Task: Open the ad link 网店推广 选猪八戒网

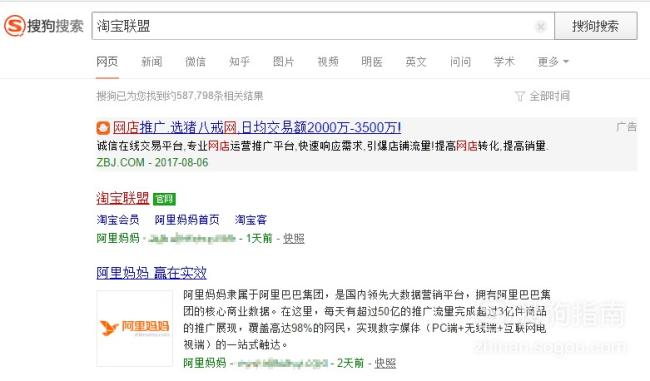Action: tap(257, 127)
